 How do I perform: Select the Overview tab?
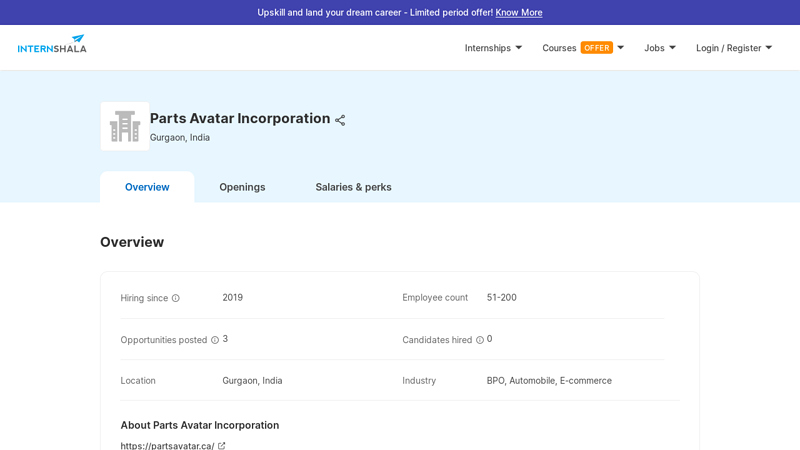pyautogui.click(x=147, y=187)
